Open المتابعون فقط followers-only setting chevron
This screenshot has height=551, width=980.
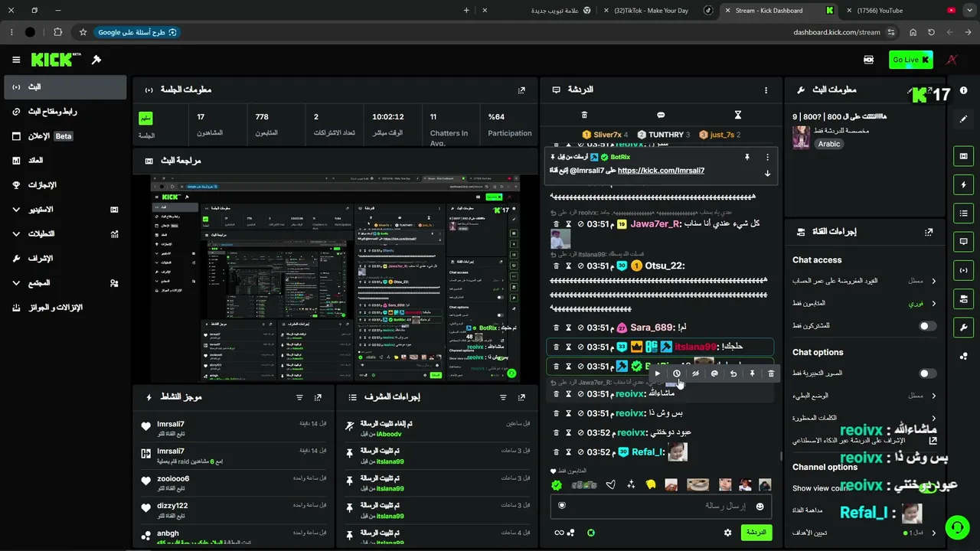933,303
